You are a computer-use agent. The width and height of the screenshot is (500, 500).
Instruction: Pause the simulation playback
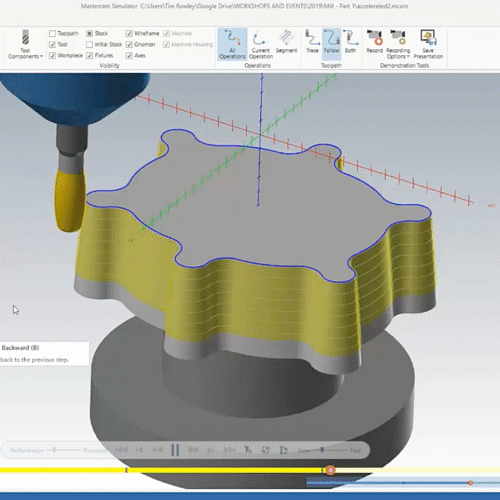175,450
